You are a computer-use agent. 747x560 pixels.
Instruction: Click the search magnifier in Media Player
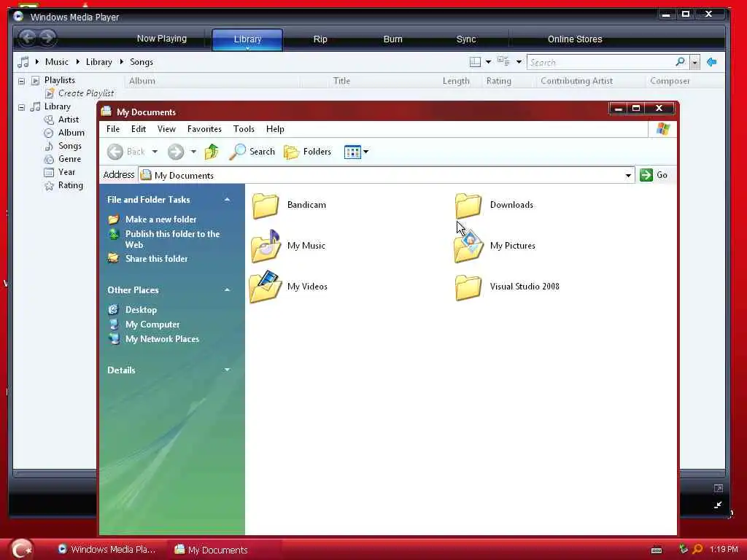[x=681, y=62]
